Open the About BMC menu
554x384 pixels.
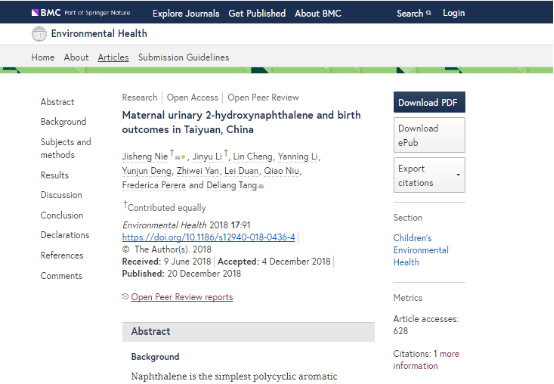tap(318, 13)
